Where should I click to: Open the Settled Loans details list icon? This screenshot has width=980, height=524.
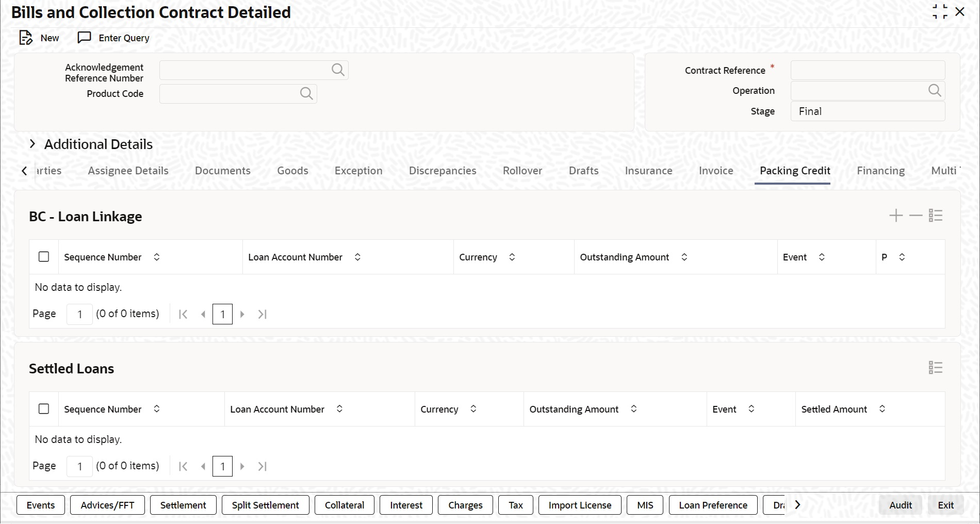935,367
